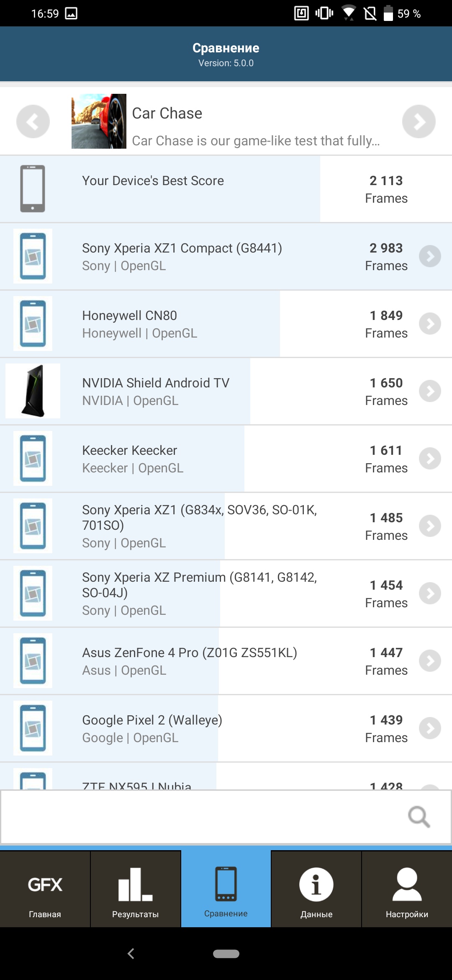Expand Sony Xperia XZ1 Compact details chevron

point(430,256)
